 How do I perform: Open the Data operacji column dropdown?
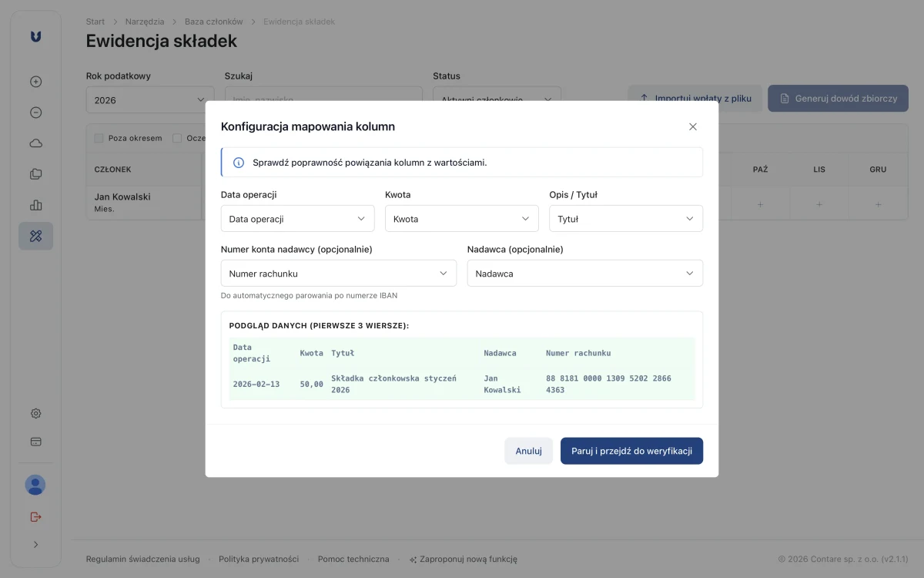(298, 219)
